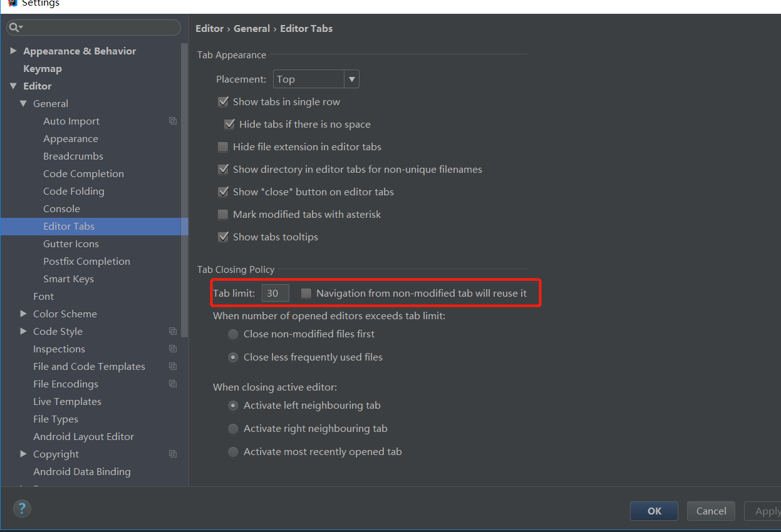Click the OK button

click(x=654, y=511)
